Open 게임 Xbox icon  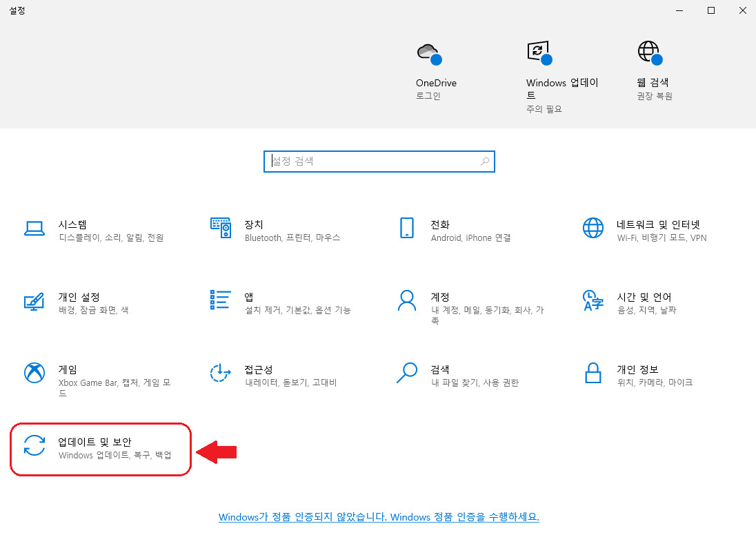pyautogui.click(x=34, y=373)
